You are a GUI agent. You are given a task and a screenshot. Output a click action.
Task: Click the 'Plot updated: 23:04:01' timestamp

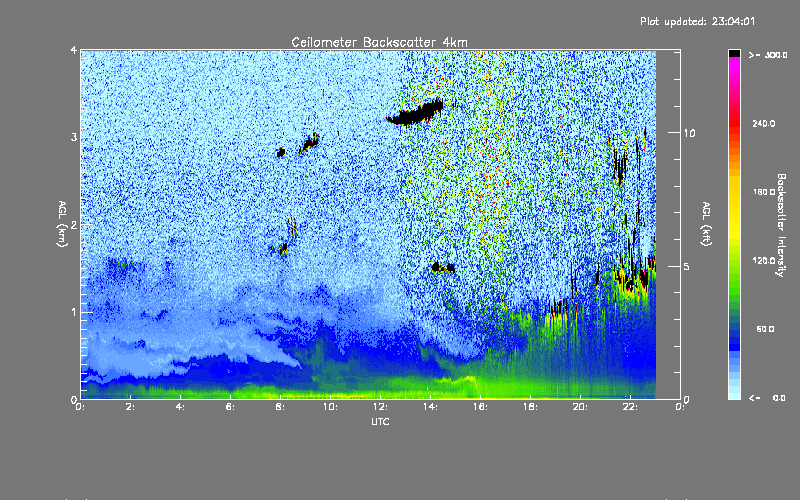[697, 21]
